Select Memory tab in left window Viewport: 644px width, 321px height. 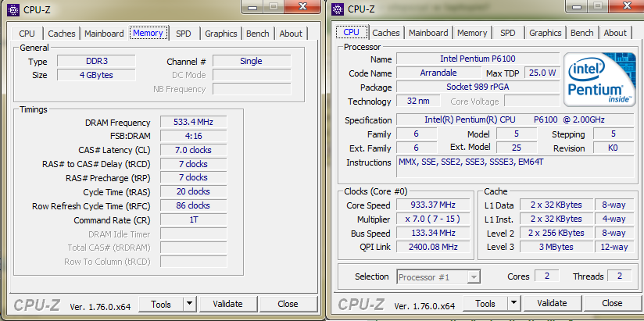148,33
